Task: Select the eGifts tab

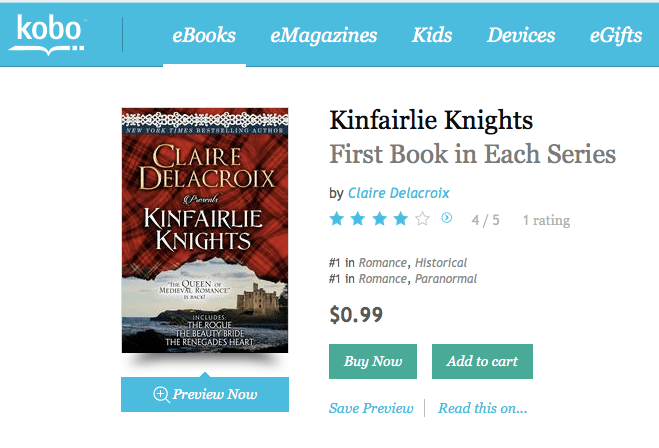Action: click(616, 36)
